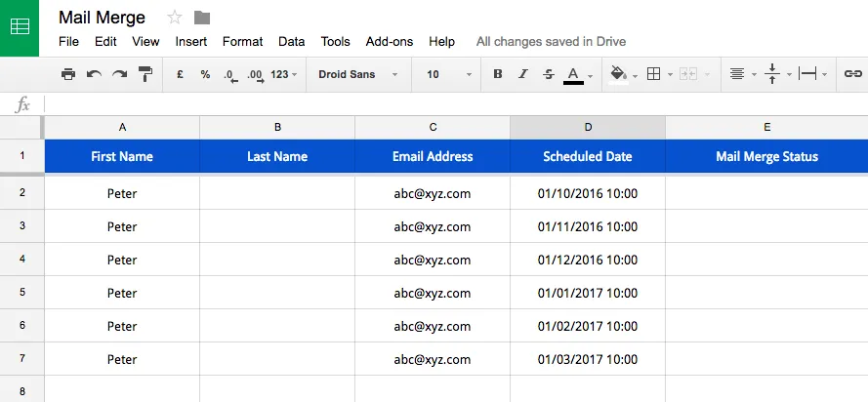
Task: Select cell '01/03/2017 10:00'
Action: 588,359
